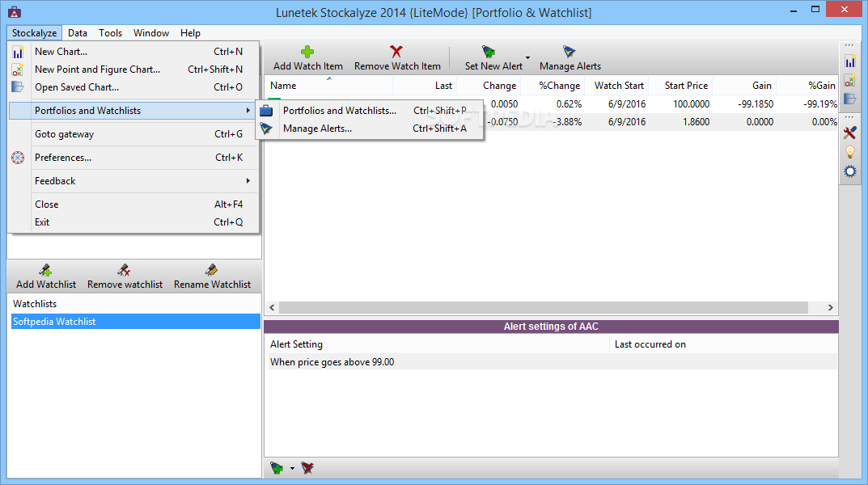Click the %Change column header
The width and height of the screenshot is (868, 485).
click(553, 86)
